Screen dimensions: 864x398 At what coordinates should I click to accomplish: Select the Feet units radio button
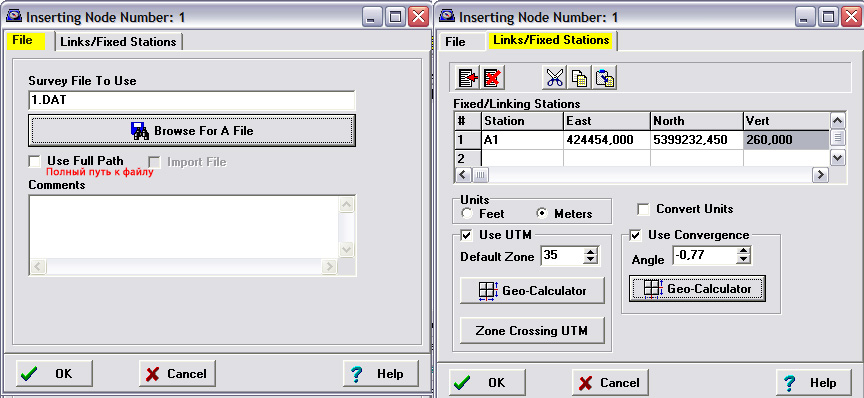467,213
